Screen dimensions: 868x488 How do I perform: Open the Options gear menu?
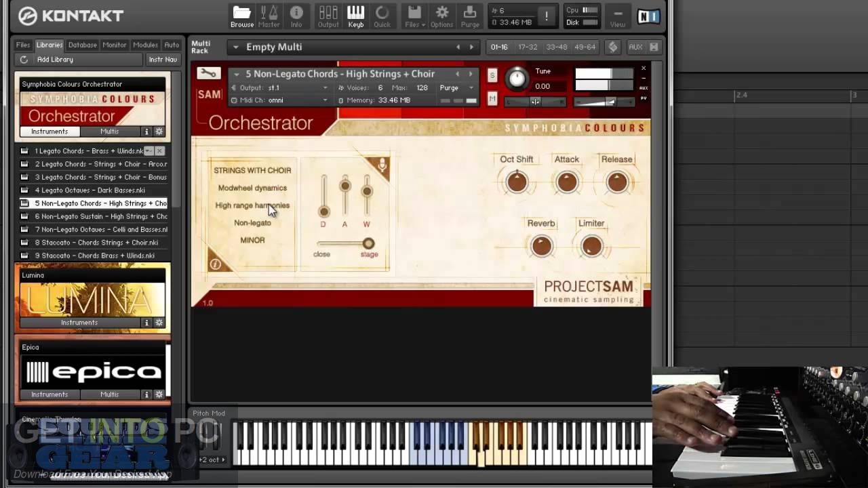pos(441,16)
